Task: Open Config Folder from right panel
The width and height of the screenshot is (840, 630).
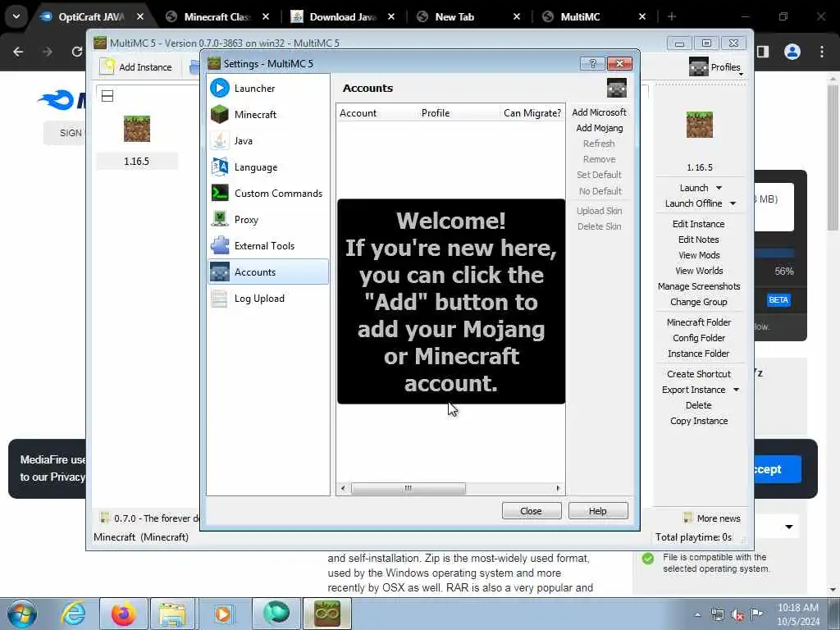Action: [x=699, y=337]
